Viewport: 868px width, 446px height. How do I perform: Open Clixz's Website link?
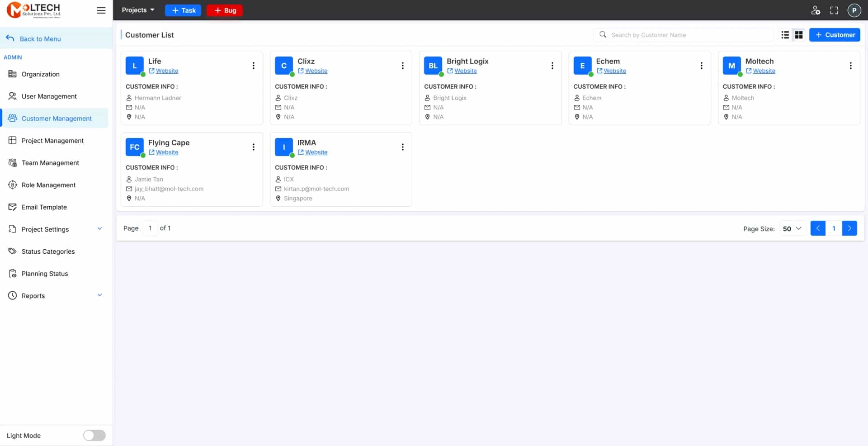313,71
